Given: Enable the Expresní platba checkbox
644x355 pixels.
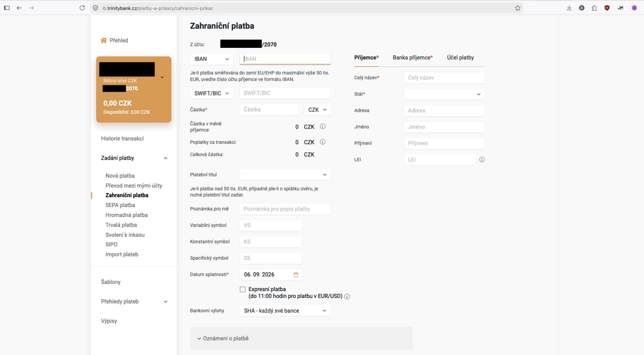Looking at the screenshot, I should coord(243,289).
